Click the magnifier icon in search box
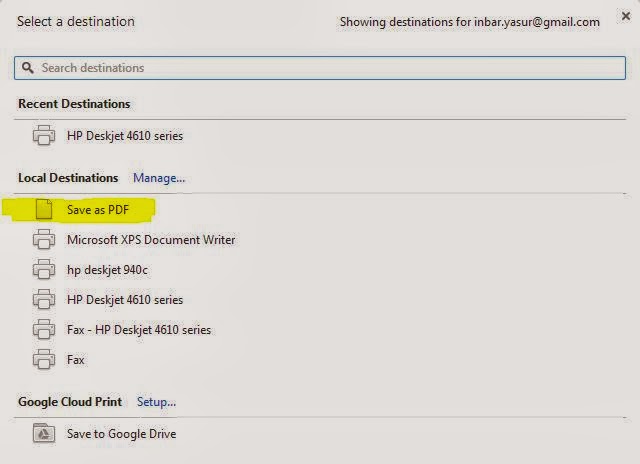 coord(27,68)
